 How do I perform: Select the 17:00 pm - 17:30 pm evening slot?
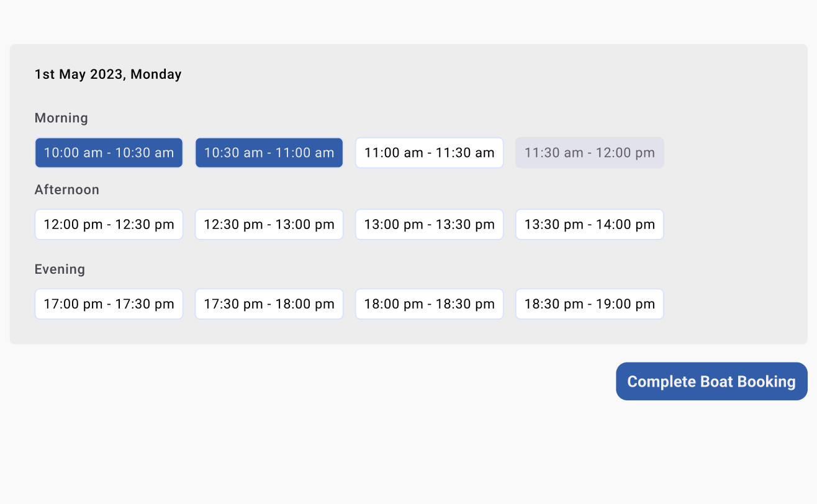pos(109,304)
